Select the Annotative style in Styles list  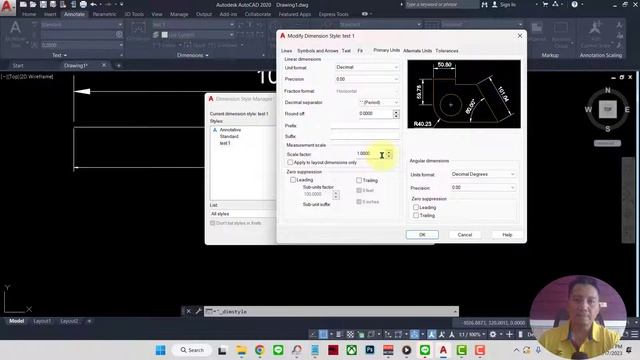tap(230, 130)
